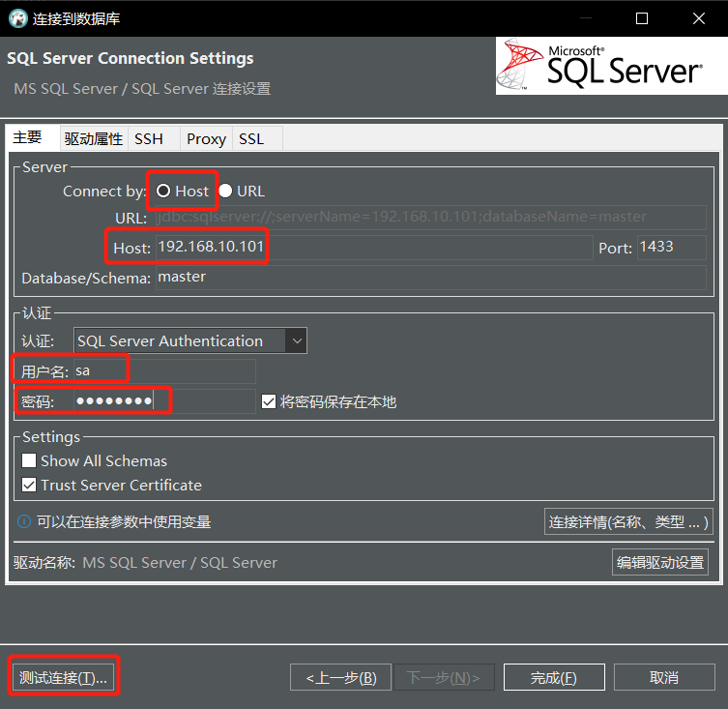Open 连接详情(名称、类型...) button

(x=628, y=521)
